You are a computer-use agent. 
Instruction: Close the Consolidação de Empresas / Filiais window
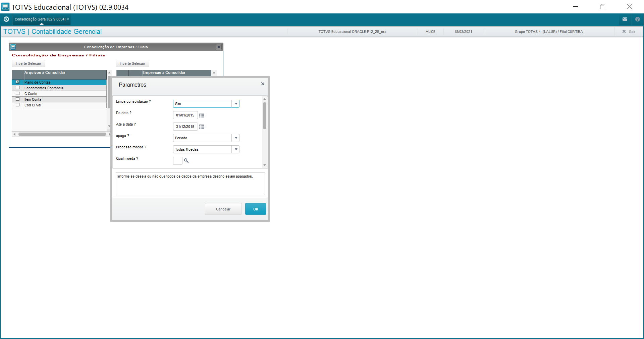click(219, 47)
